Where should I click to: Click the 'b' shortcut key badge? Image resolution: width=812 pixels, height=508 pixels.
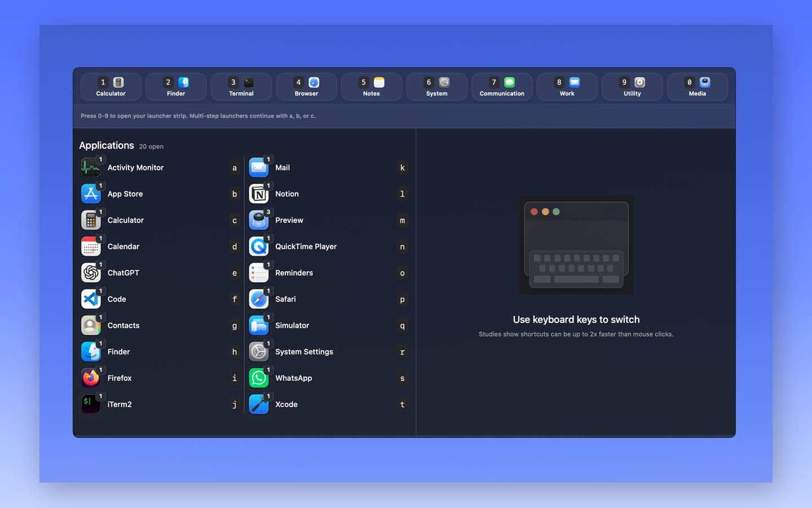click(x=235, y=194)
